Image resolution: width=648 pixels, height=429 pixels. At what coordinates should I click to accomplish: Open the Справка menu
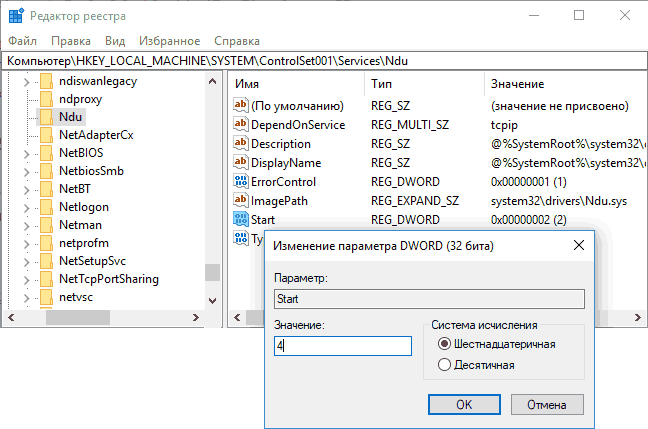click(x=237, y=41)
